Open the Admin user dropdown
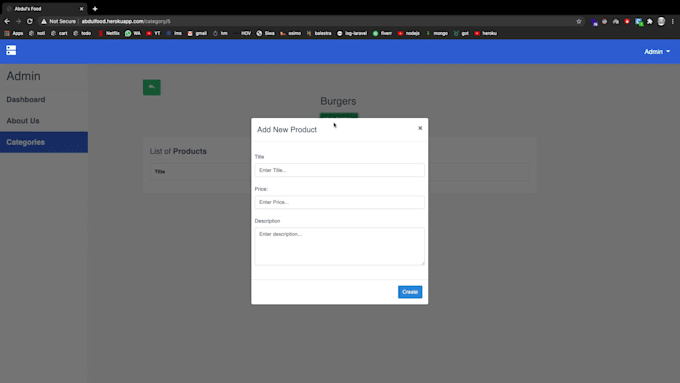This screenshot has height=383, width=680. (657, 52)
